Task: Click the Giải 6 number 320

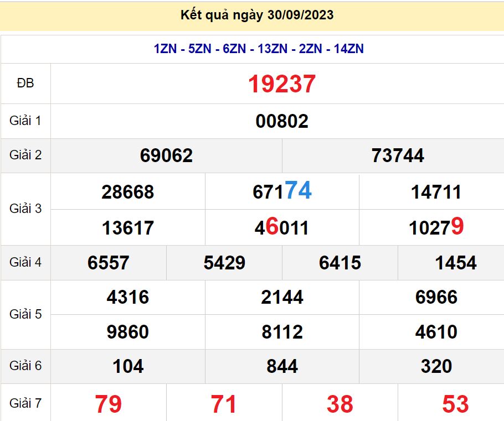Action: 436,366
